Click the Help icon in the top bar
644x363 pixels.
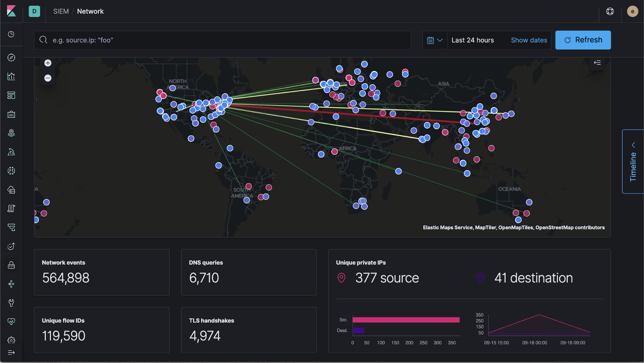610,11
